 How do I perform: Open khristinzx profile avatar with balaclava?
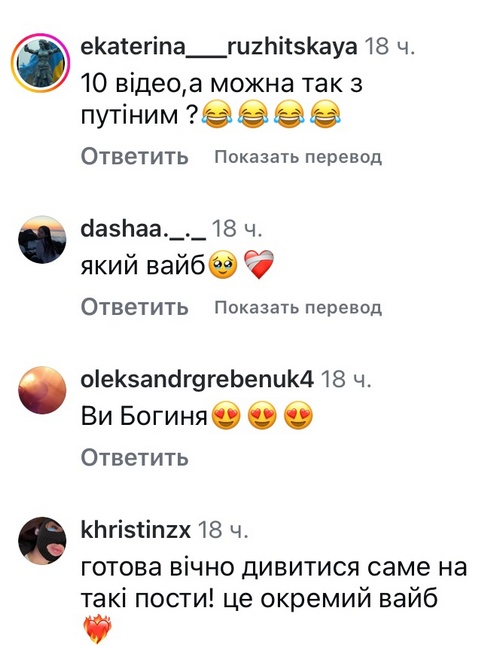point(42,541)
